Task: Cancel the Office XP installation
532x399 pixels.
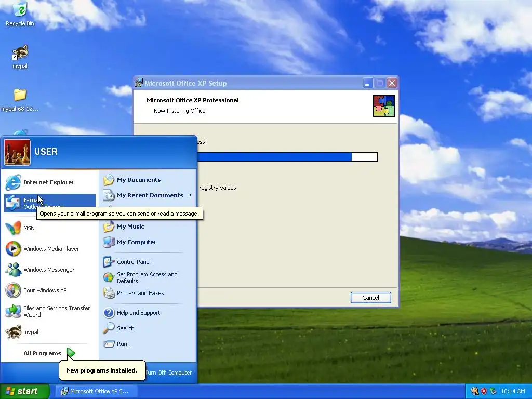Action: tap(370, 298)
